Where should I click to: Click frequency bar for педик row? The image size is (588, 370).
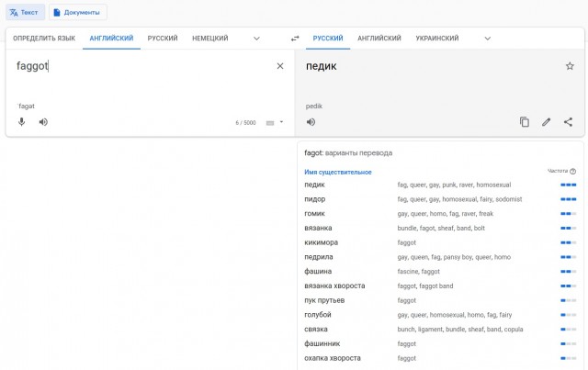(x=569, y=185)
